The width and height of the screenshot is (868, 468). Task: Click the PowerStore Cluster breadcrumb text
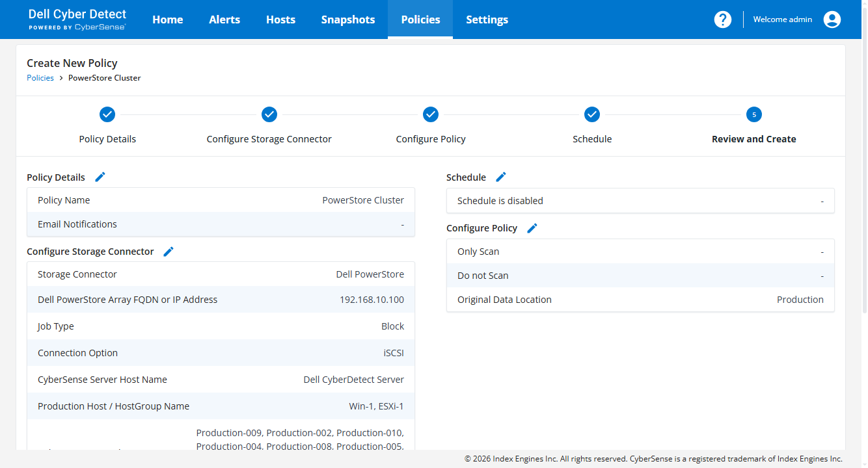tap(105, 78)
